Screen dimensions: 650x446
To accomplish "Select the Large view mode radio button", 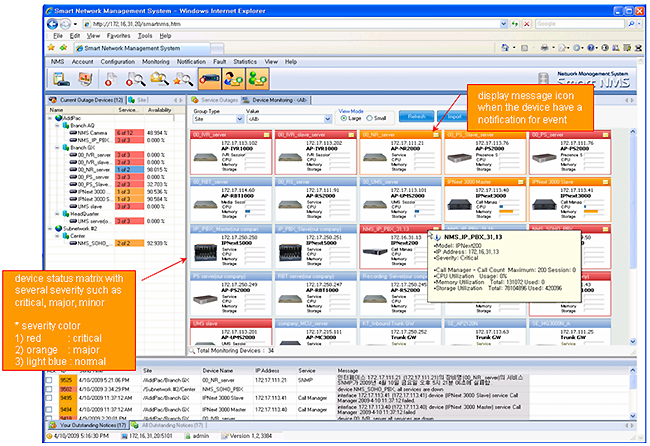I will click(343, 118).
